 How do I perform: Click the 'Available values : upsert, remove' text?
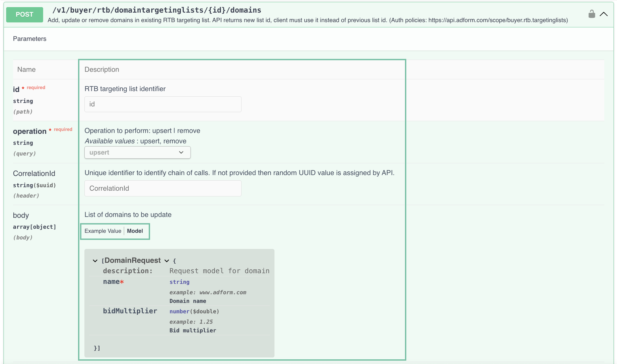pos(135,141)
